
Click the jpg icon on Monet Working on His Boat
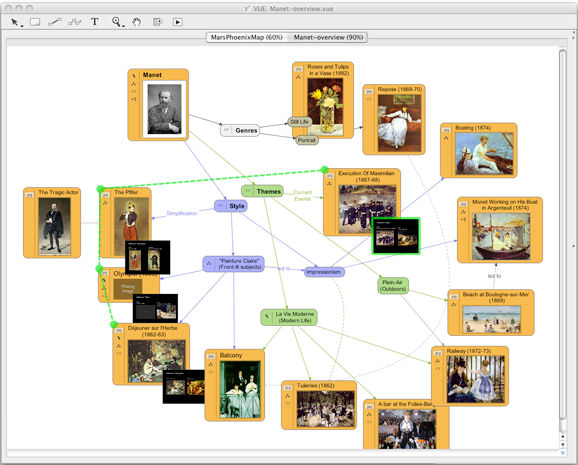pyautogui.click(x=463, y=204)
